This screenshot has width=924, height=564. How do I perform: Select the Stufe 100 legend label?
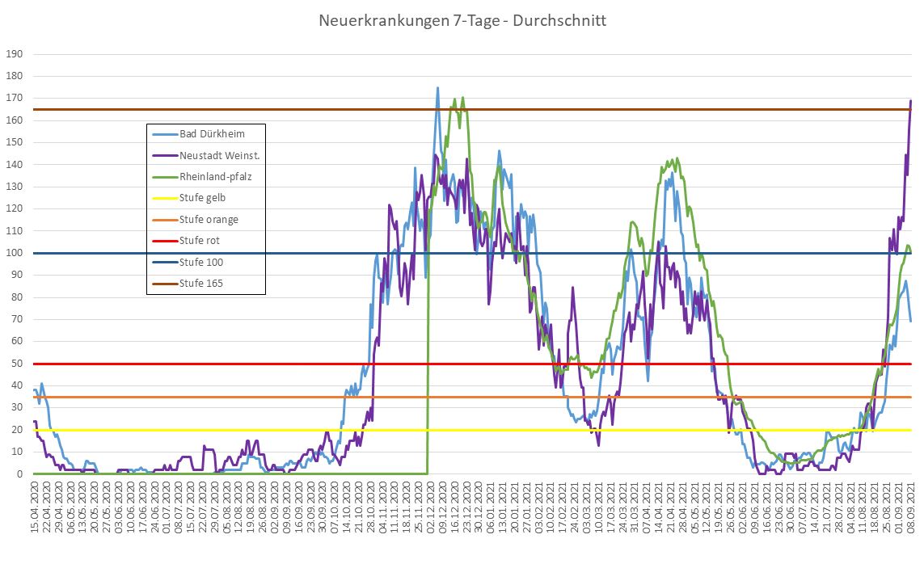[202, 263]
